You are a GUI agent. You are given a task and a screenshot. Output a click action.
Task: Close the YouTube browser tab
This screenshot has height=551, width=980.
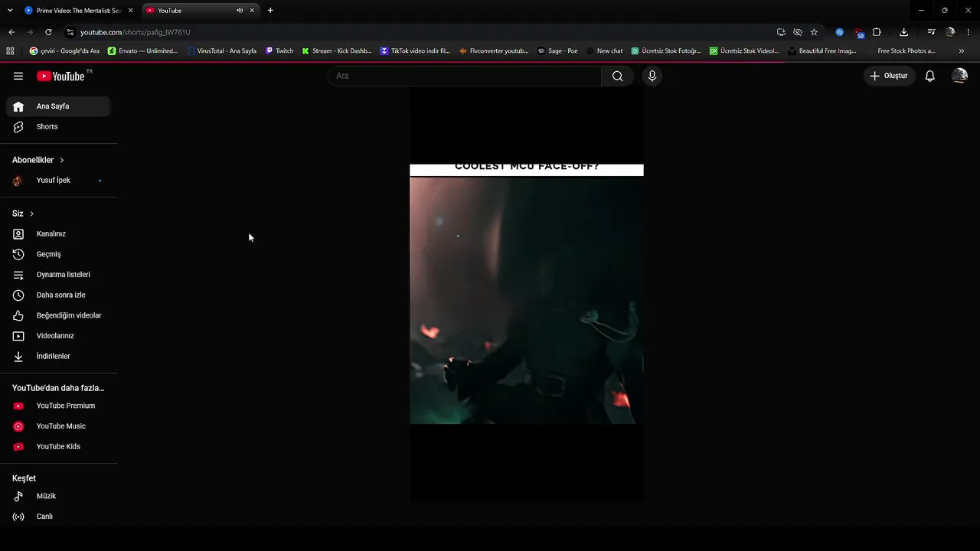252,11
